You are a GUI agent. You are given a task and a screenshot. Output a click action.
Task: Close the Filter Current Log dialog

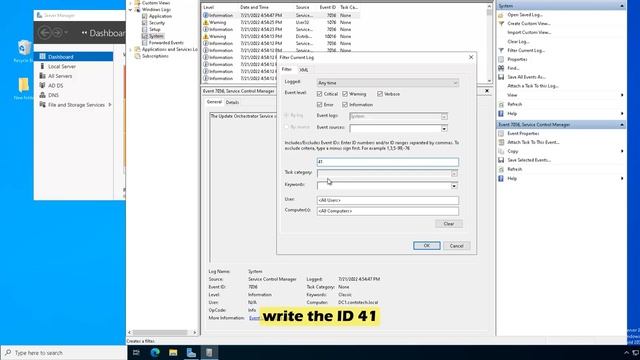coord(471,58)
